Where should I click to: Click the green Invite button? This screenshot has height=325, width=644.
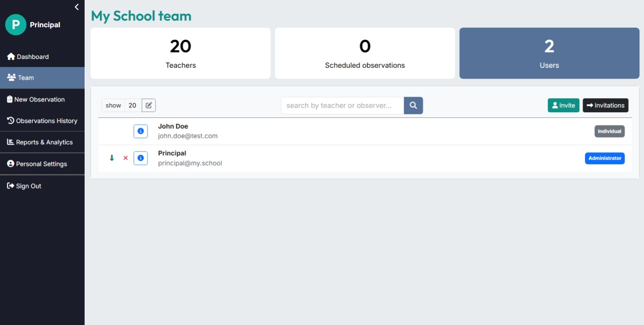click(x=563, y=105)
